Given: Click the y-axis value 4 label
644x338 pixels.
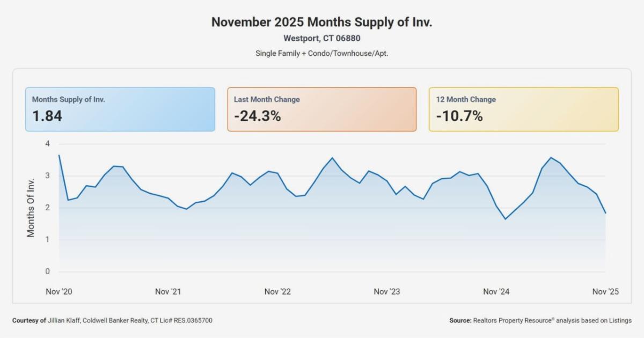Looking at the screenshot, I should coord(48,144).
